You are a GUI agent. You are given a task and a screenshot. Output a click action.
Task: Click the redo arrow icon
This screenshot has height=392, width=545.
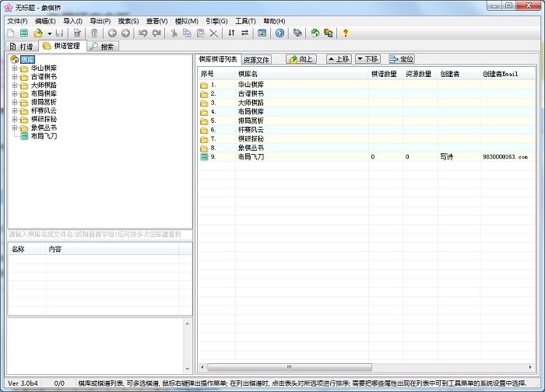tap(156, 33)
